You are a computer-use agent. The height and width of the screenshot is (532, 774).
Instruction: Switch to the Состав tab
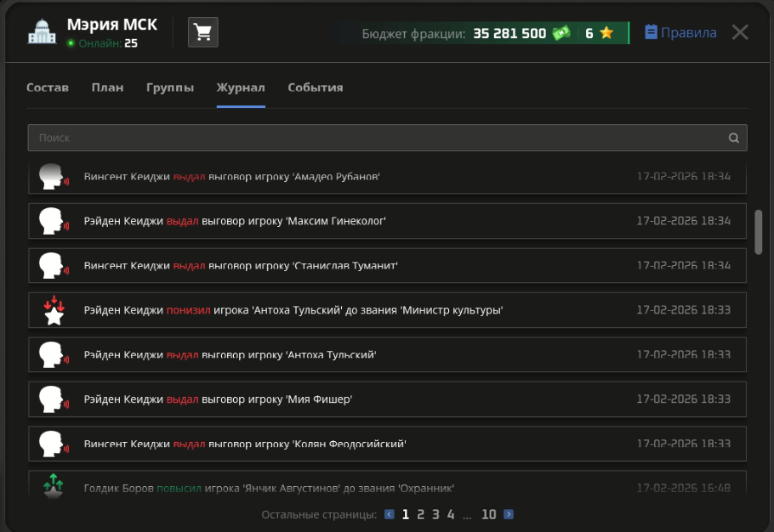coord(48,88)
